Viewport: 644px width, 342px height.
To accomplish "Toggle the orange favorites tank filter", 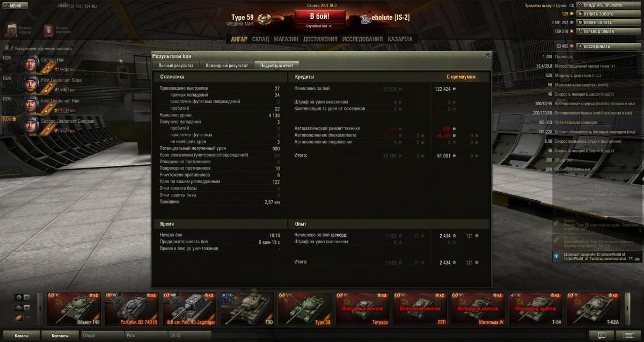I will (18, 318).
